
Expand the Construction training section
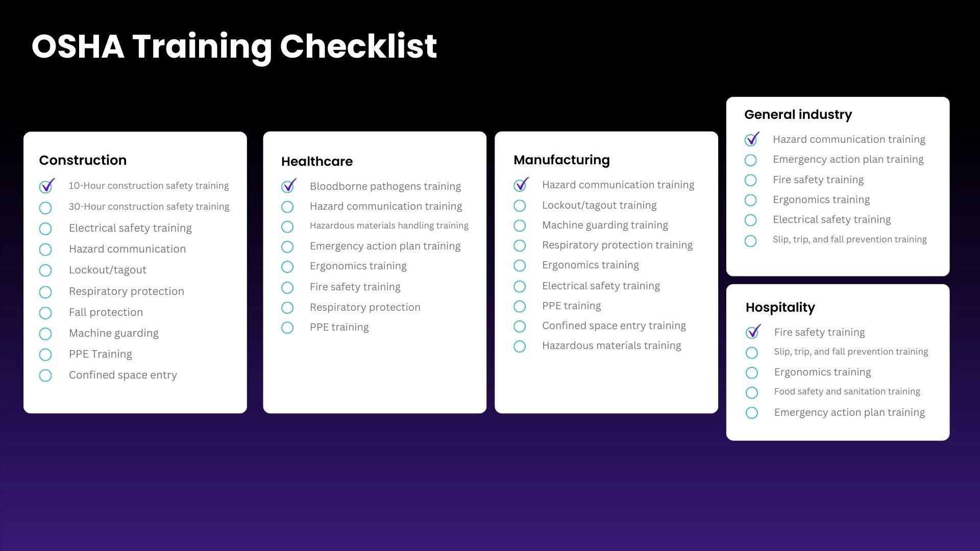[x=83, y=160]
